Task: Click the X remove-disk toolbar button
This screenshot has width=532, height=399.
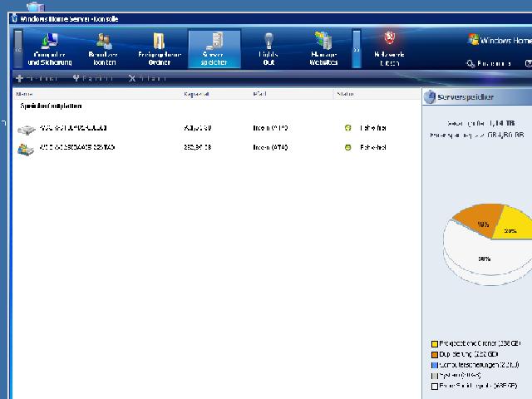Action: (147, 78)
